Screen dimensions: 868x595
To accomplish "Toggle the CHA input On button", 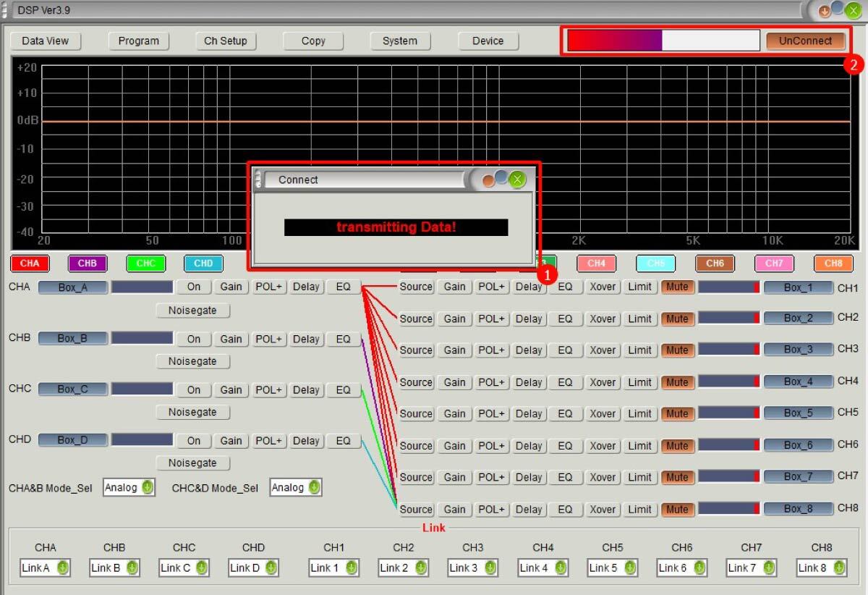I will click(194, 287).
